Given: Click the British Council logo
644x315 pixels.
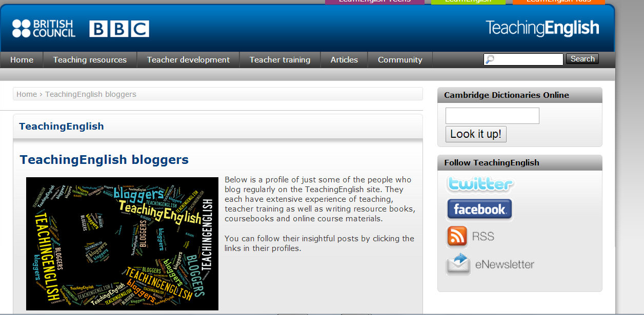Looking at the screenshot, I should point(44,29).
